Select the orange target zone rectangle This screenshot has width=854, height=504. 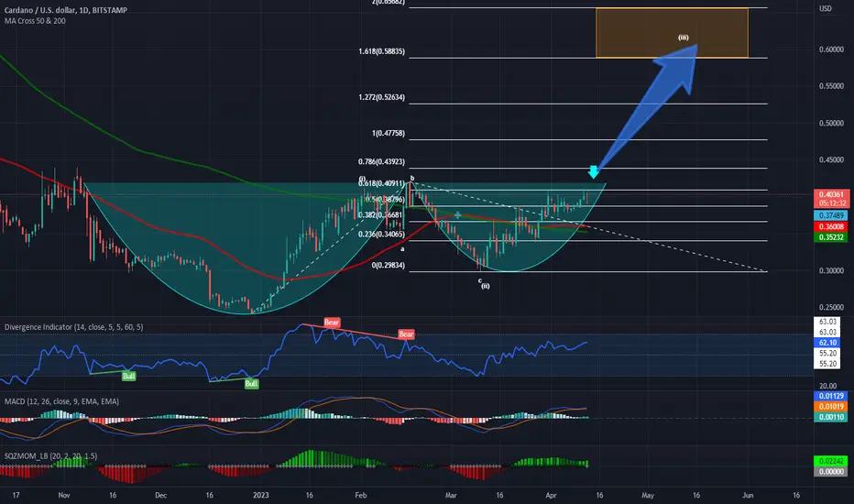pyautogui.click(x=672, y=33)
